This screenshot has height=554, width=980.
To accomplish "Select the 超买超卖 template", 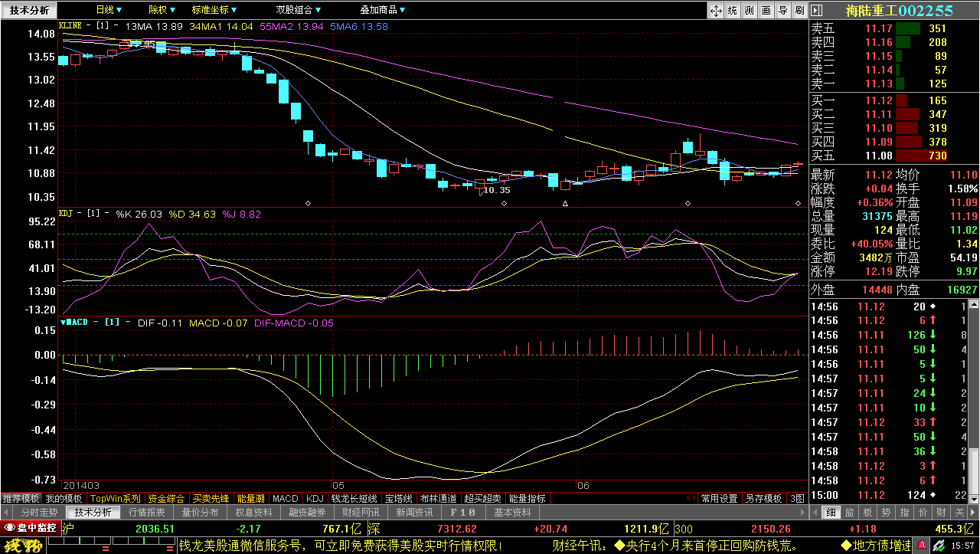I will click(x=482, y=498).
